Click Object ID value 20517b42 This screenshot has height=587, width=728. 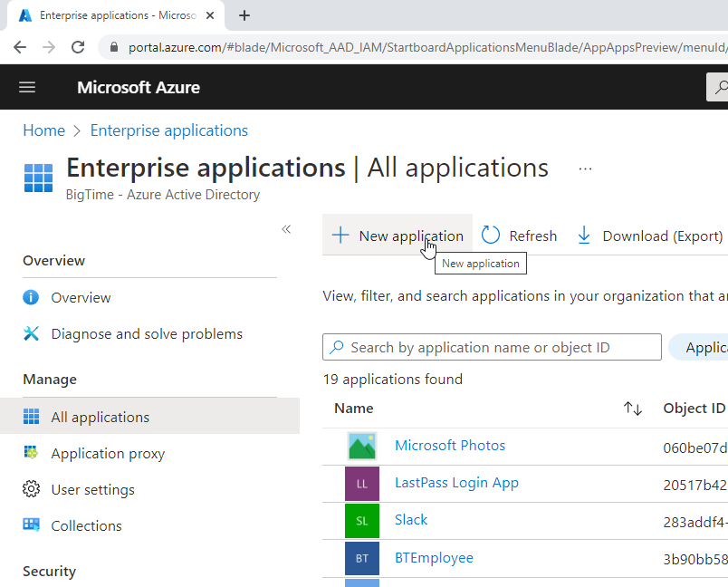tap(695, 485)
